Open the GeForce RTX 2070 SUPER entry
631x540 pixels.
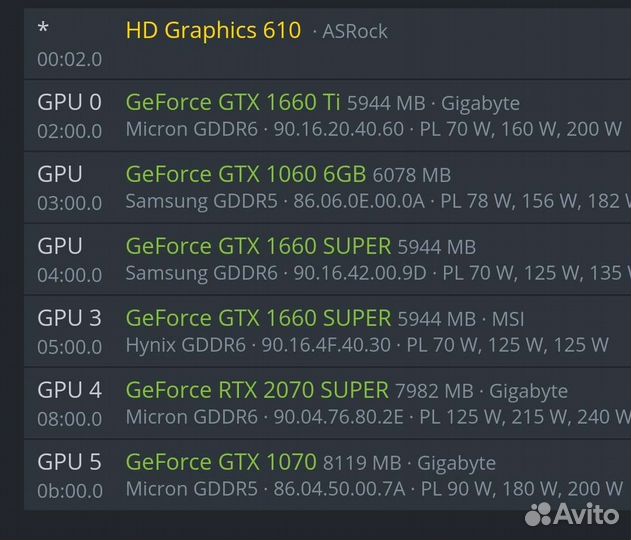[257, 390]
